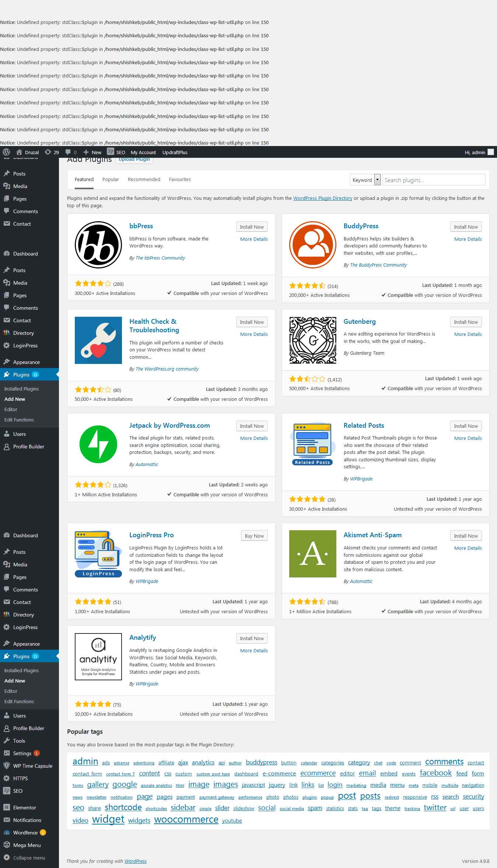This screenshot has height=868, width=497.
Task: Open Wordfence in the sidebar
Action: [25, 833]
